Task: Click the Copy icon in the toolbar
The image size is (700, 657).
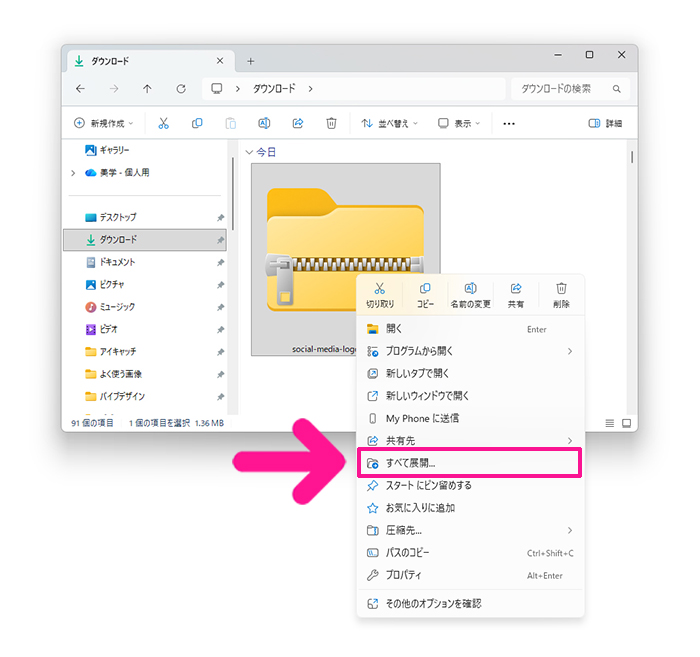Action: pyautogui.click(x=197, y=123)
